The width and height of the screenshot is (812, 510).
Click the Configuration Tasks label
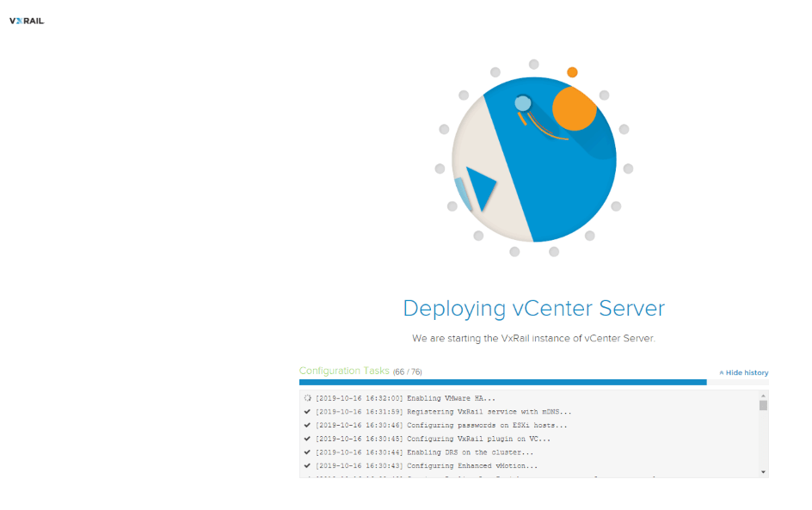[x=344, y=371]
